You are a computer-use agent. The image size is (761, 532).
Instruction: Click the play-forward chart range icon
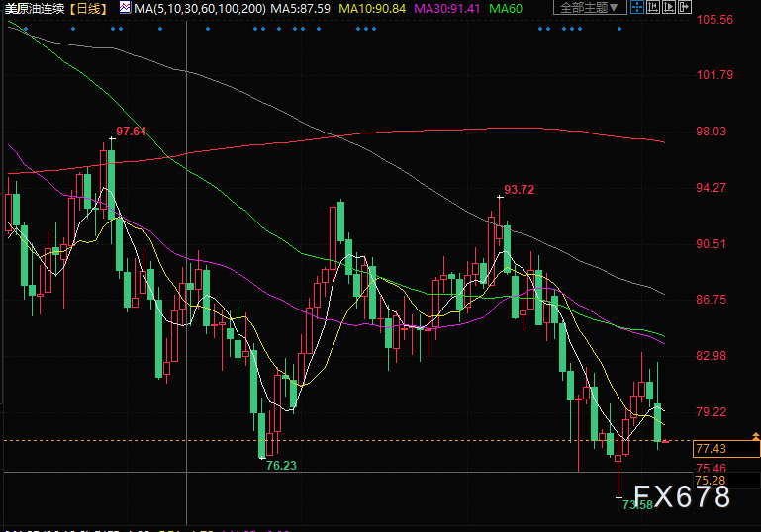(x=669, y=7)
